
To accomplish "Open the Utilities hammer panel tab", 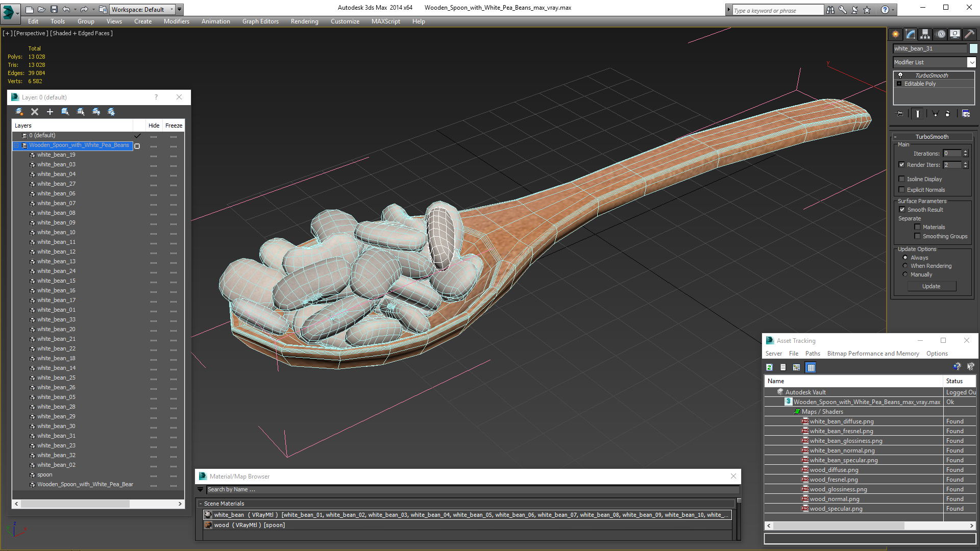I will click(970, 34).
